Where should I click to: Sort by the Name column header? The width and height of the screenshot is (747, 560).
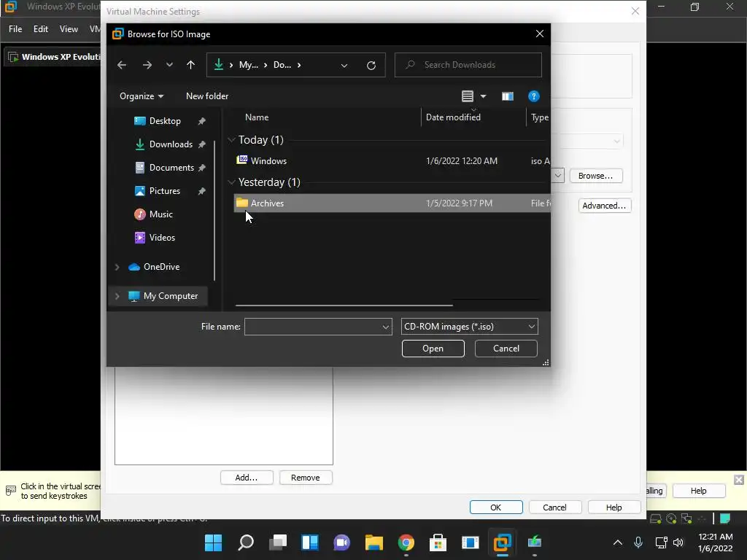pyautogui.click(x=257, y=117)
